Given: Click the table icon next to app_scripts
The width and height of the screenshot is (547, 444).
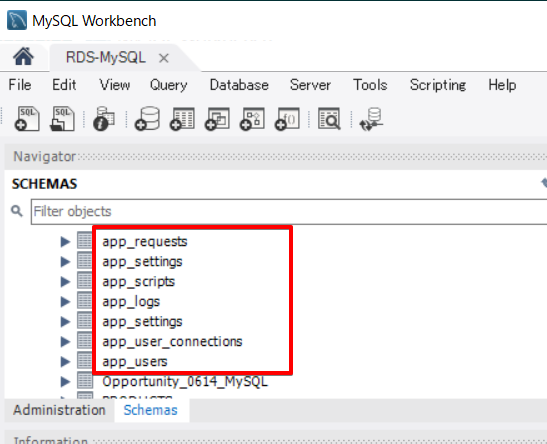Looking at the screenshot, I should [x=85, y=281].
